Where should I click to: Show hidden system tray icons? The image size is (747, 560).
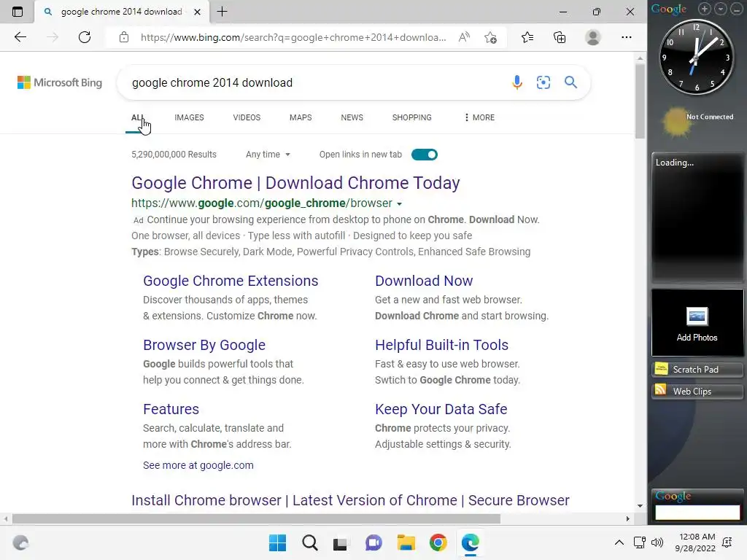point(619,542)
